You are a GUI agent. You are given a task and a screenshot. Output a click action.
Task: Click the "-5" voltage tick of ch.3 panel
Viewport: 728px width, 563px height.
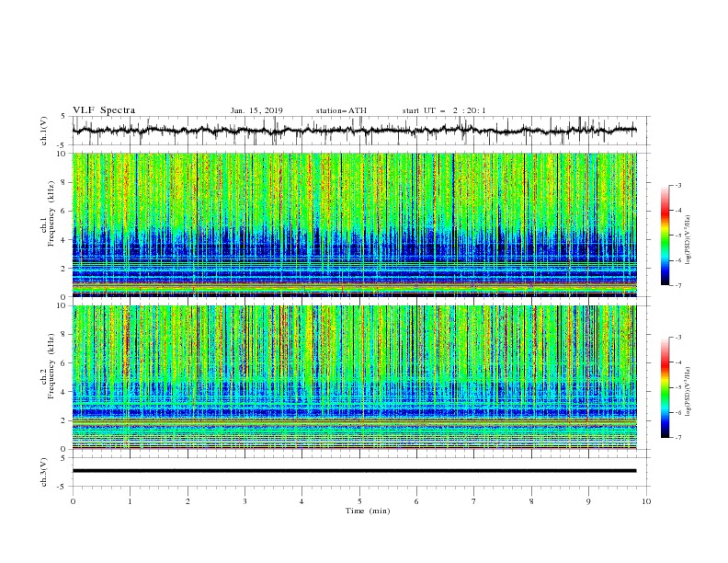coord(63,487)
